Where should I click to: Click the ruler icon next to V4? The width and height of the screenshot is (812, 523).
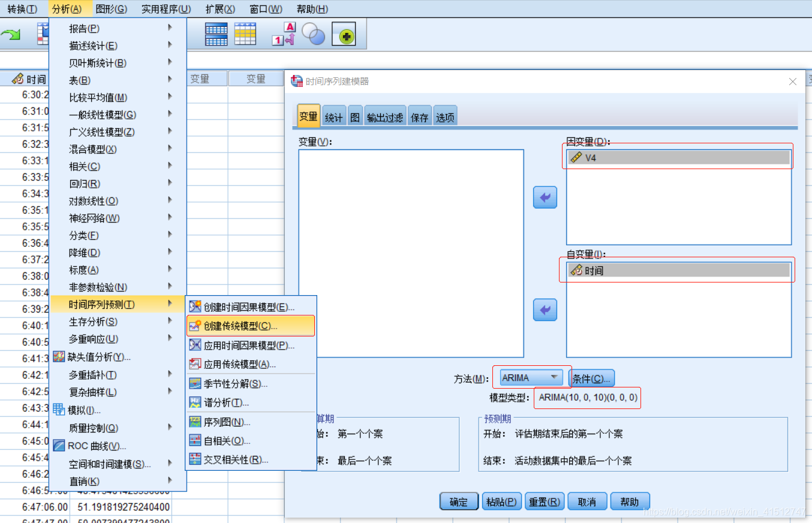click(x=576, y=158)
